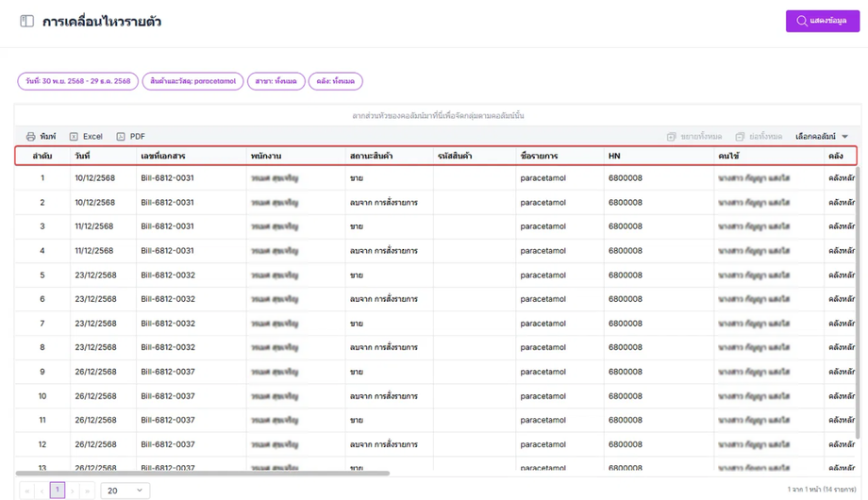Click the print icon labeled พิมพ์

coord(31,137)
